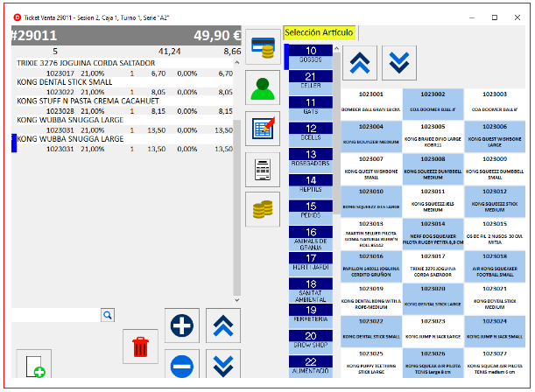Select ticket line TRIXIE 3276 JOGUINA CORDA SALTADOR

(x=125, y=68)
